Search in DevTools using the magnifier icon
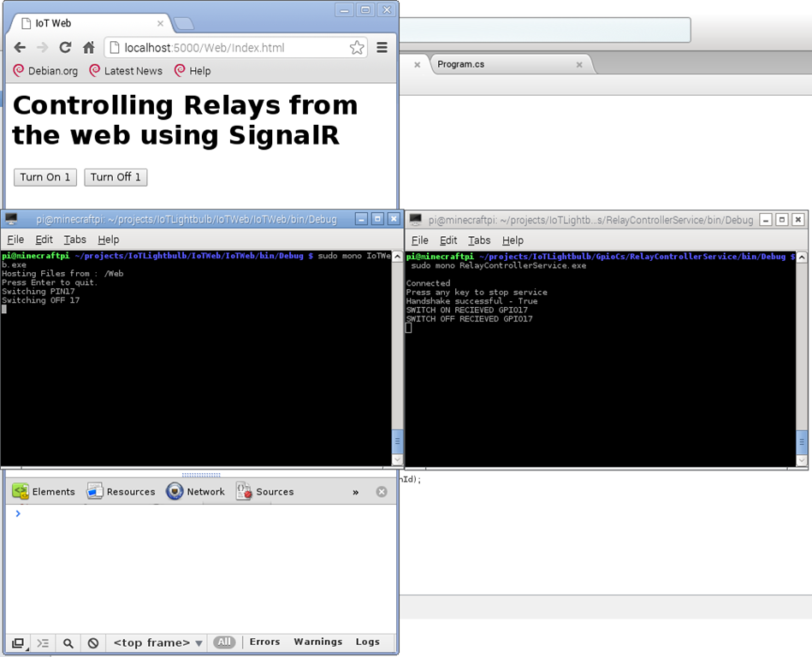 click(x=68, y=642)
